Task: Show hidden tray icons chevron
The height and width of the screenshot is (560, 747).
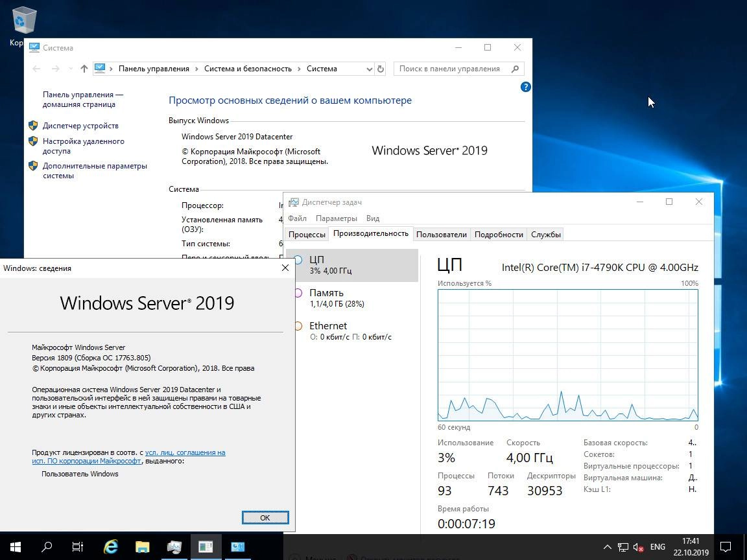Action: point(607,547)
